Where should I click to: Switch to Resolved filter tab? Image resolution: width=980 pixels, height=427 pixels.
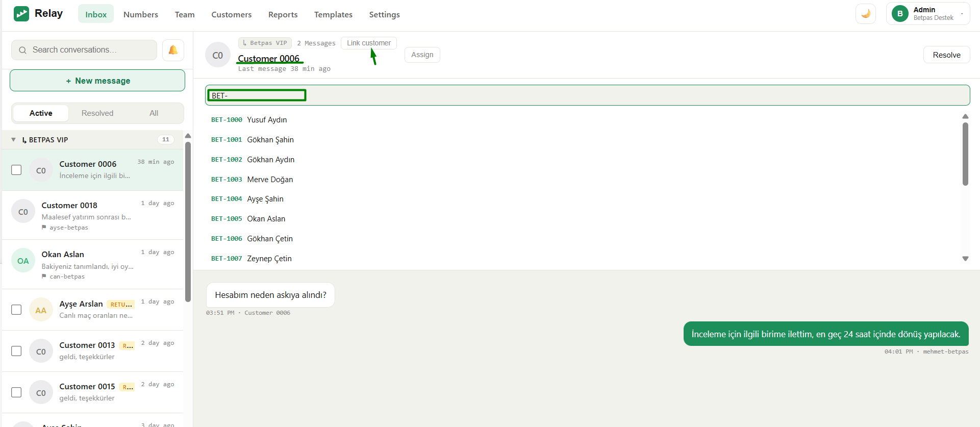click(97, 113)
